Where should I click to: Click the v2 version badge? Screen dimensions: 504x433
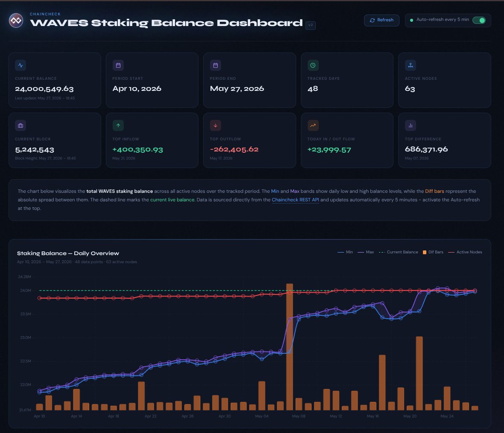[311, 25]
